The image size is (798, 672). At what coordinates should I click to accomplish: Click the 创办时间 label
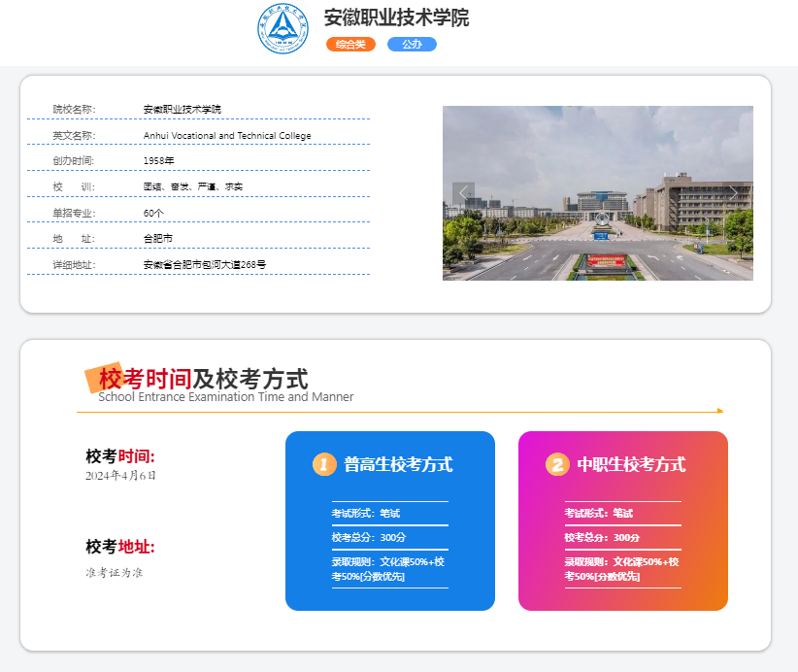(74, 161)
